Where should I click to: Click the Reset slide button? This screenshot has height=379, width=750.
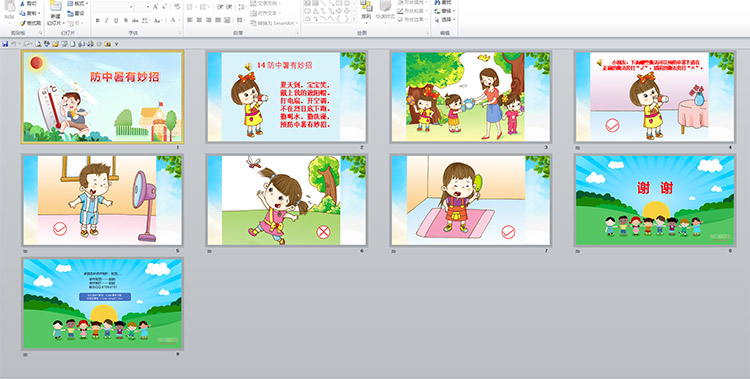[x=76, y=13]
